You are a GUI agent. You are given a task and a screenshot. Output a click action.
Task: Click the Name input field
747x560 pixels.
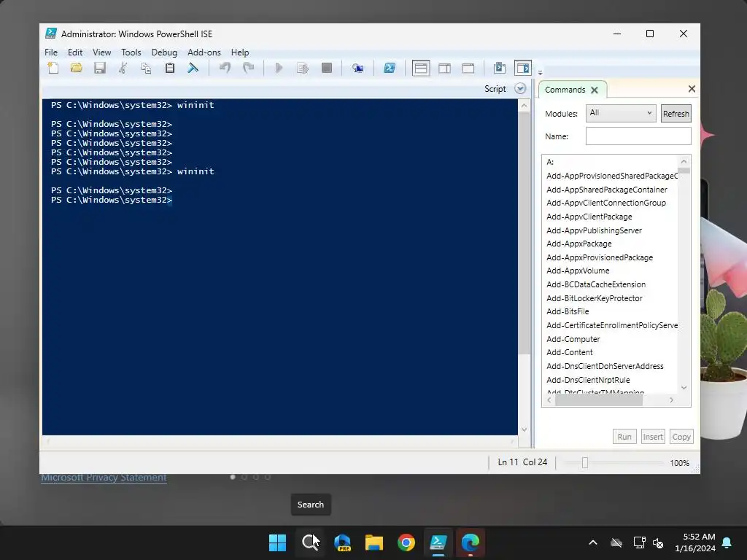coord(638,136)
